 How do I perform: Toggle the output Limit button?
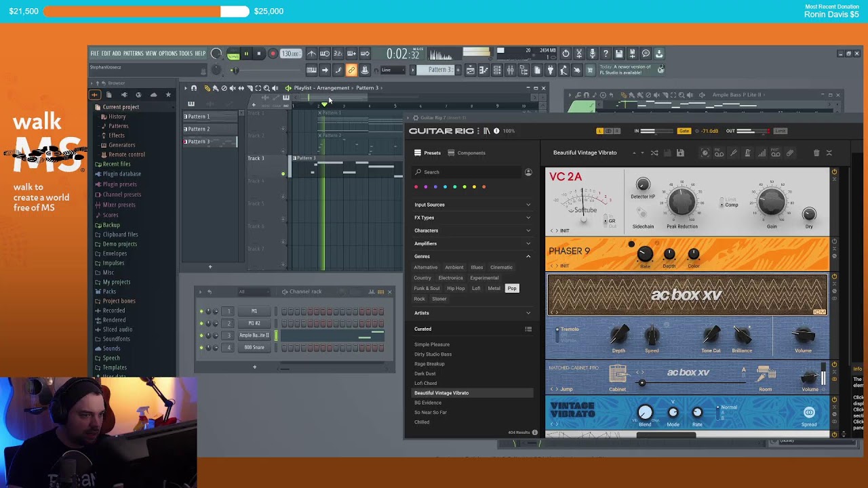(780, 131)
